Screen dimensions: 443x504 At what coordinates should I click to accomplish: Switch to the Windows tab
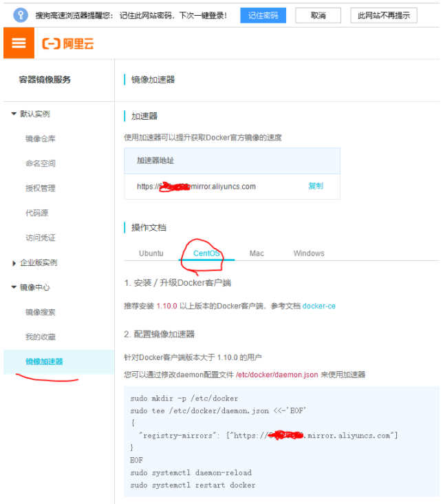pos(309,253)
